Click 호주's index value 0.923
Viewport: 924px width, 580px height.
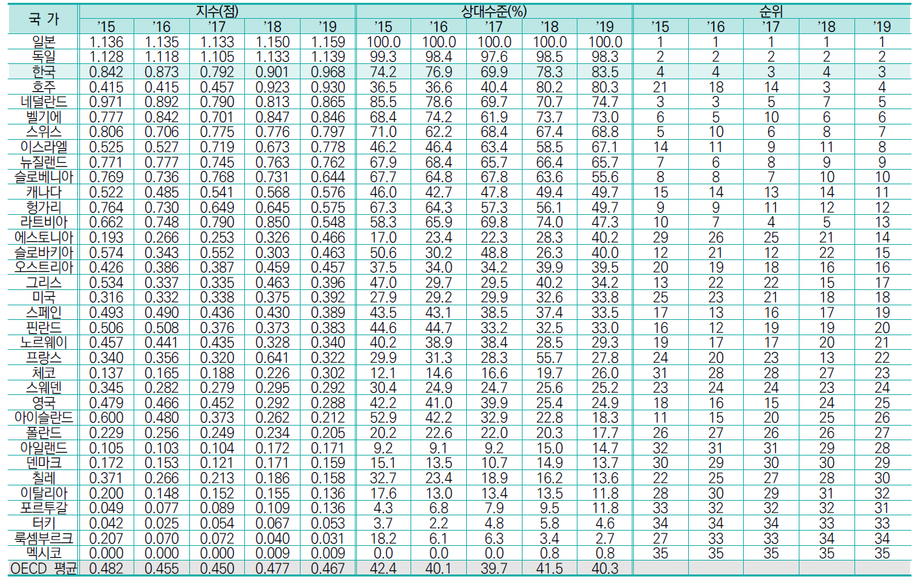[x=272, y=86]
